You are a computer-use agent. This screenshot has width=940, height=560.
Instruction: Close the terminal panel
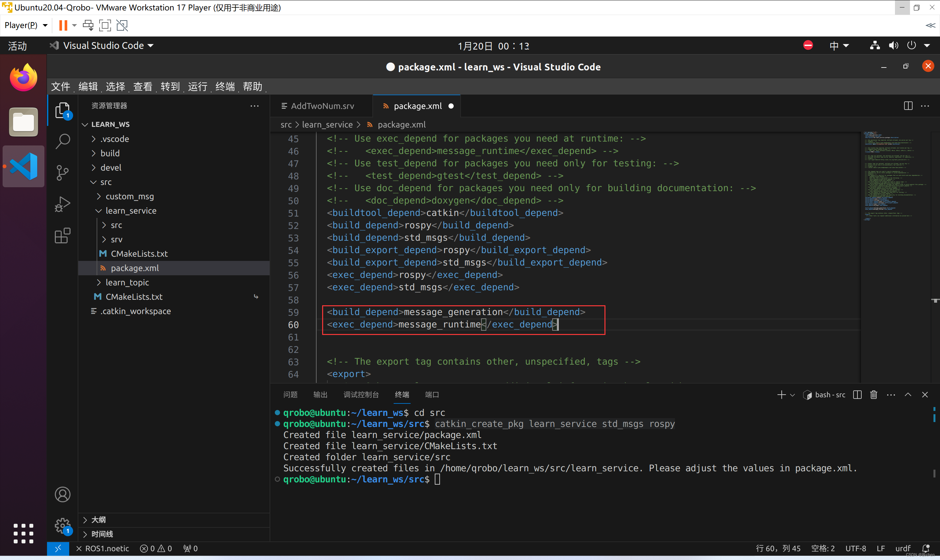coord(925,395)
